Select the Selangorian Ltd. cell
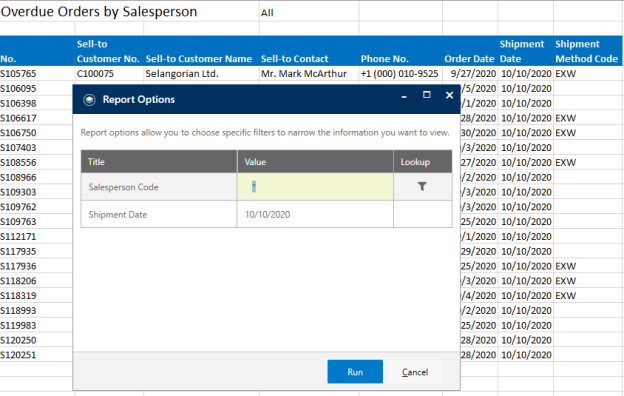Image resolution: width=624 pixels, height=396 pixels. click(x=201, y=74)
